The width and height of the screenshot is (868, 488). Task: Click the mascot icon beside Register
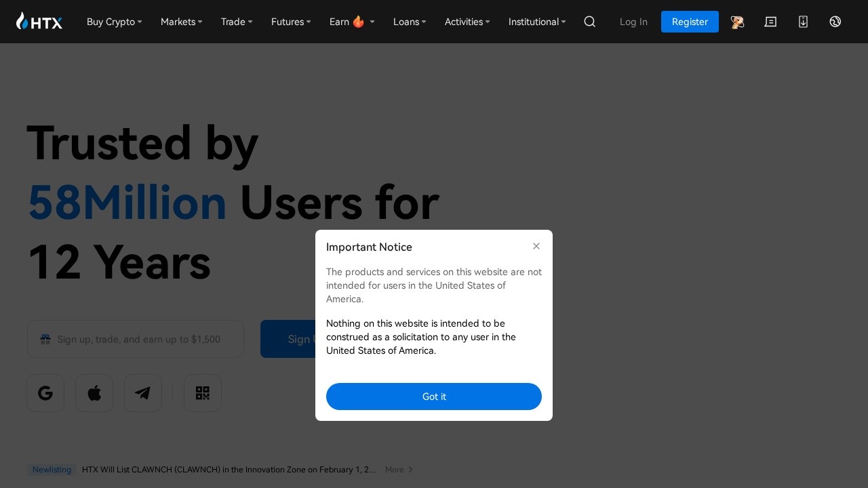pos(737,22)
